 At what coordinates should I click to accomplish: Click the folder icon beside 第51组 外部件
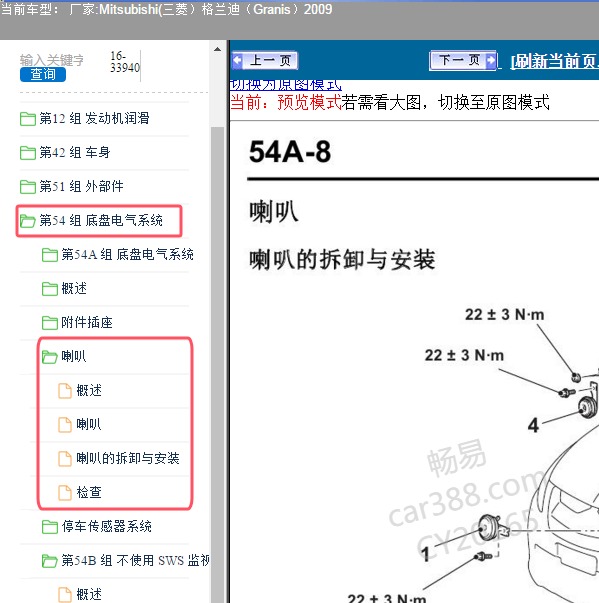[x=28, y=187]
